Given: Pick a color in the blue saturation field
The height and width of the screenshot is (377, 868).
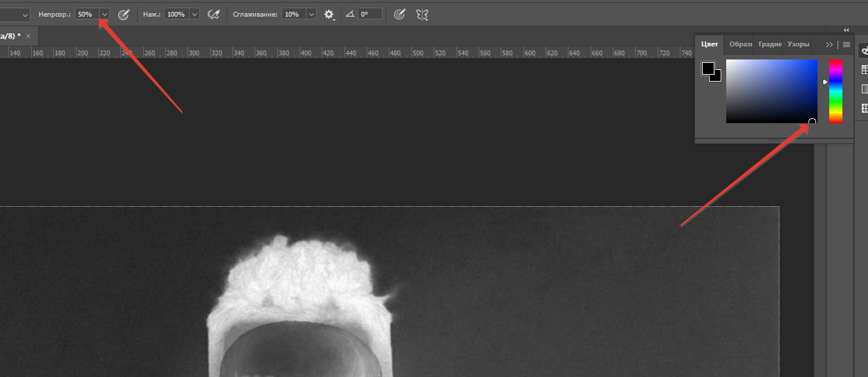Looking at the screenshot, I should click(771, 91).
